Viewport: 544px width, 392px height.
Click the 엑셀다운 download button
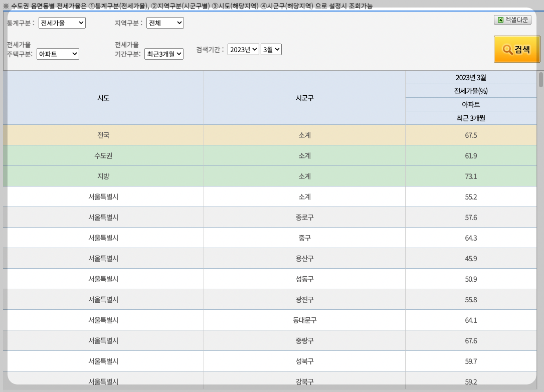[512, 20]
